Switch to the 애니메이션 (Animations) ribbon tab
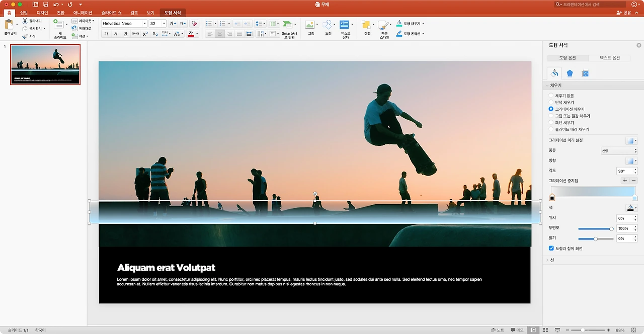This screenshot has height=334, width=644. click(83, 12)
